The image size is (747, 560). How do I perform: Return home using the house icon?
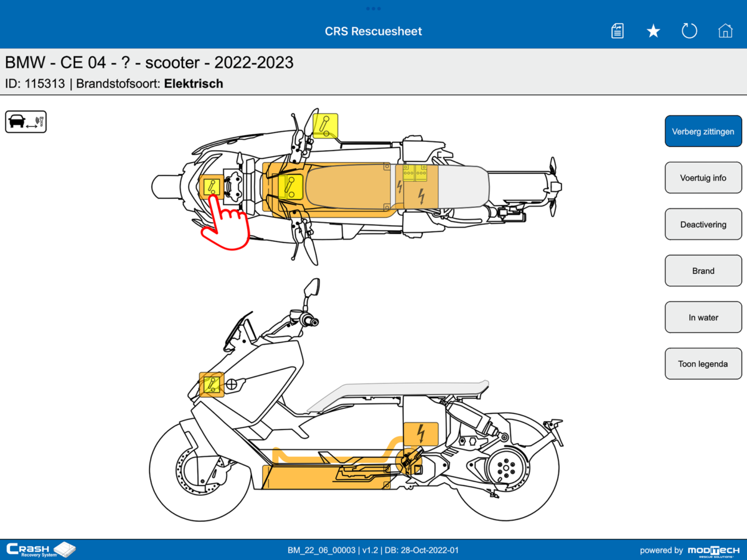click(x=725, y=30)
